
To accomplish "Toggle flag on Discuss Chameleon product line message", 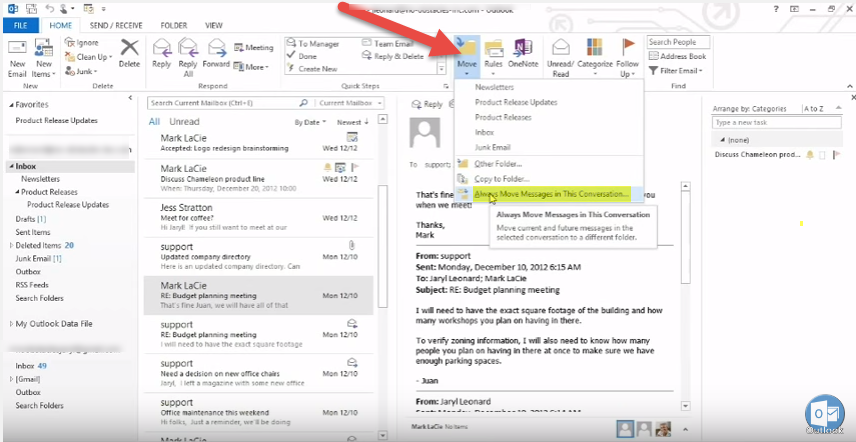I will click(x=353, y=167).
